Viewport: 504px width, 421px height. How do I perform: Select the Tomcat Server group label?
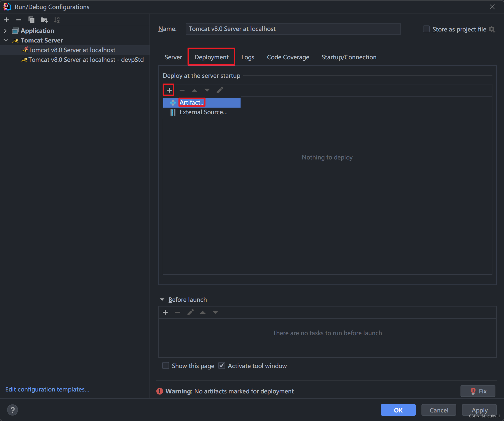[x=42, y=40]
